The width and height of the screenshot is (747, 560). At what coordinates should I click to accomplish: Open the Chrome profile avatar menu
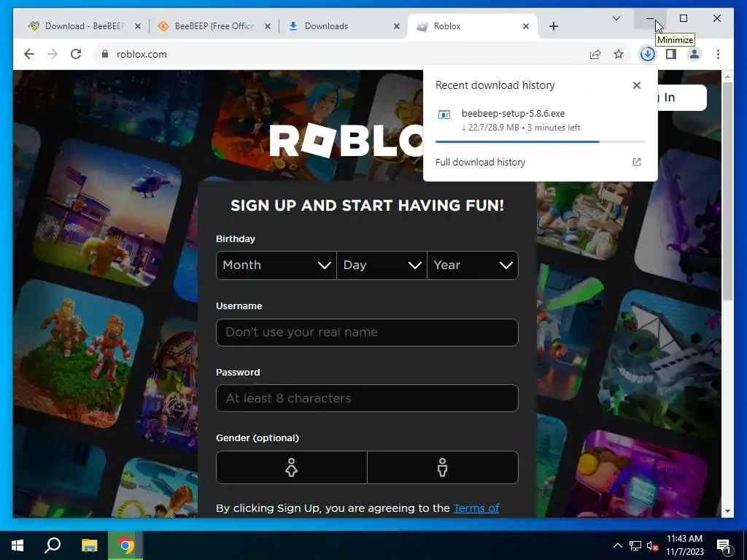694,54
